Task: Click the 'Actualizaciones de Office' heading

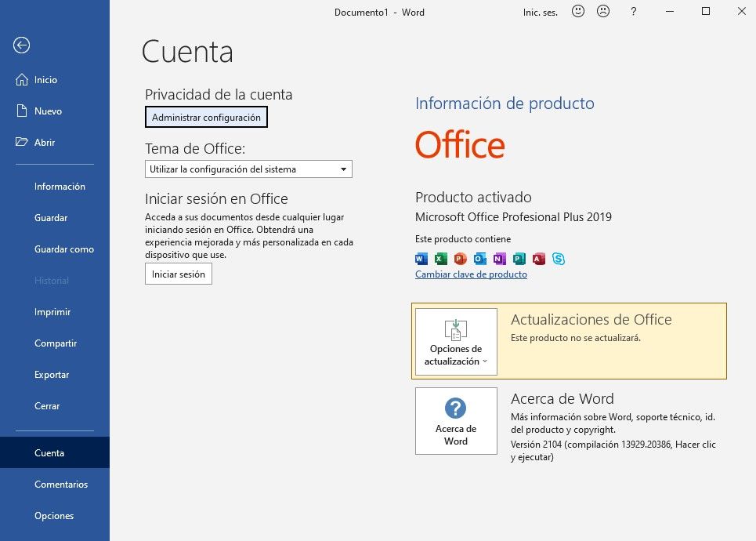Action: pos(591,319)
